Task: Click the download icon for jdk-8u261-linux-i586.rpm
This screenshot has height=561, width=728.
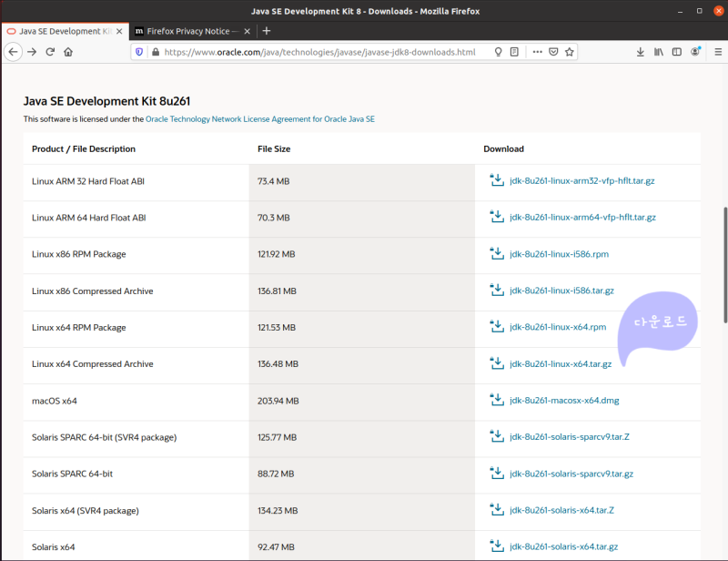Action: point(497,253)
